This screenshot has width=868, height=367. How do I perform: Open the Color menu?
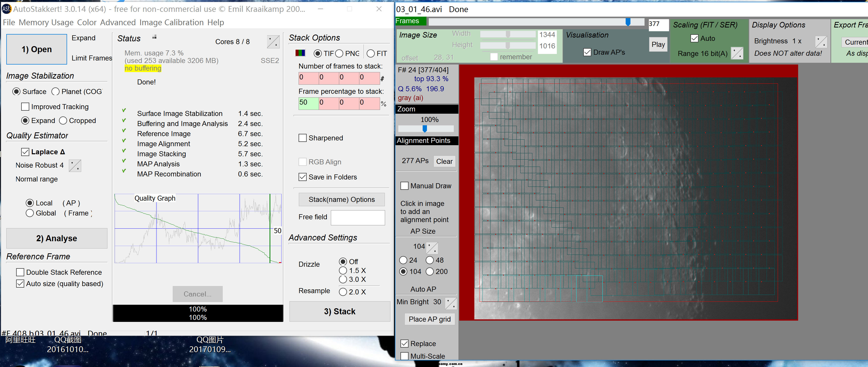pyautogui.click(x=87, y=22)
